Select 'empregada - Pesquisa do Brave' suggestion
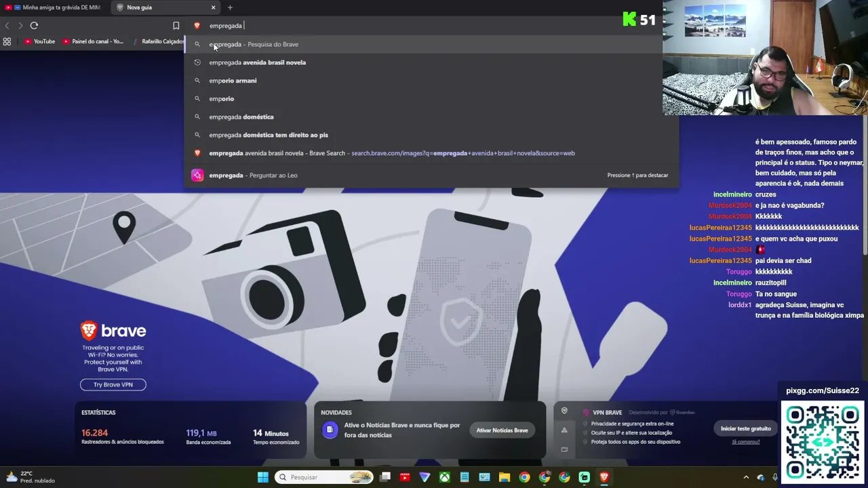Image resolution: width=868 pixels, height=488 pixels. click(x=431, y=44)
